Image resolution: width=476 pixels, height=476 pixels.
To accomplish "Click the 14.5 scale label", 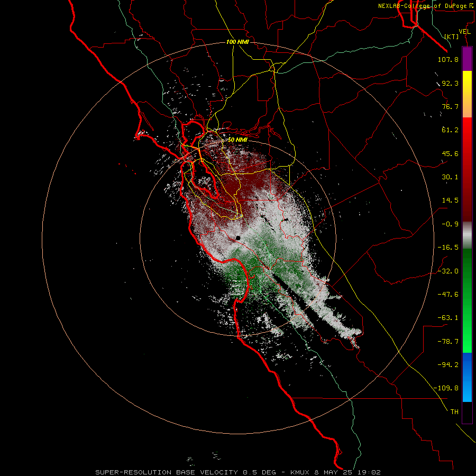I will pyautogui.click(x=450, y=200).
